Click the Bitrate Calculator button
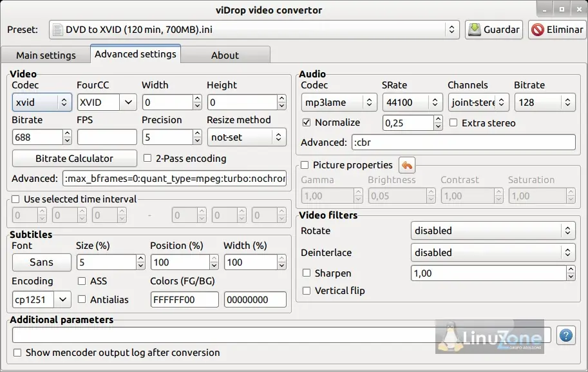 coord(74,159)
